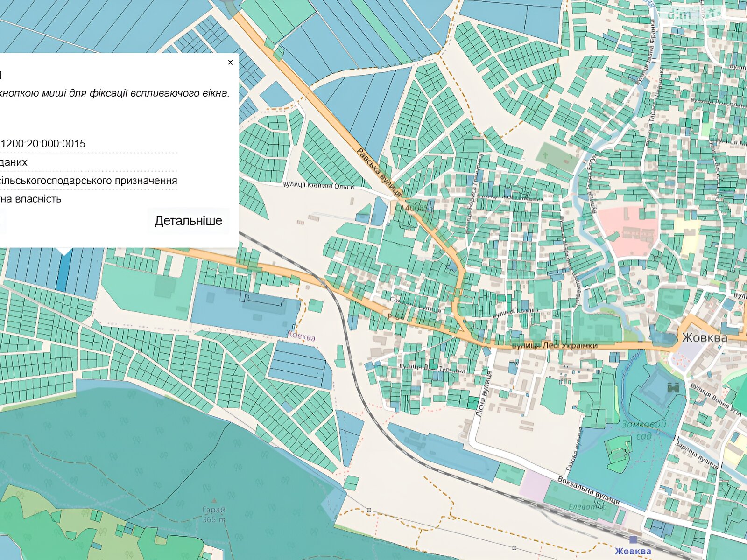Select the cadastral number 1200:20:000:0015
This screenshot has height=560, width=747.
click(x=43, y=144)
